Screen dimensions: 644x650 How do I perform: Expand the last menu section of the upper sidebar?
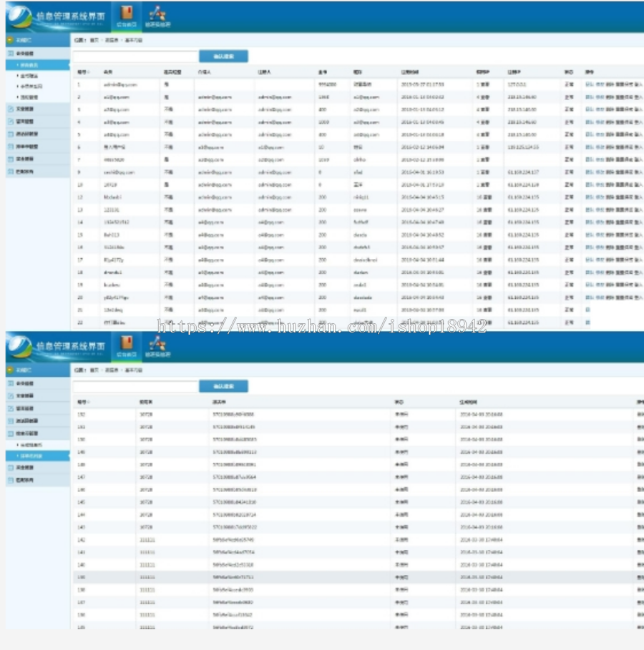[38, 172]
